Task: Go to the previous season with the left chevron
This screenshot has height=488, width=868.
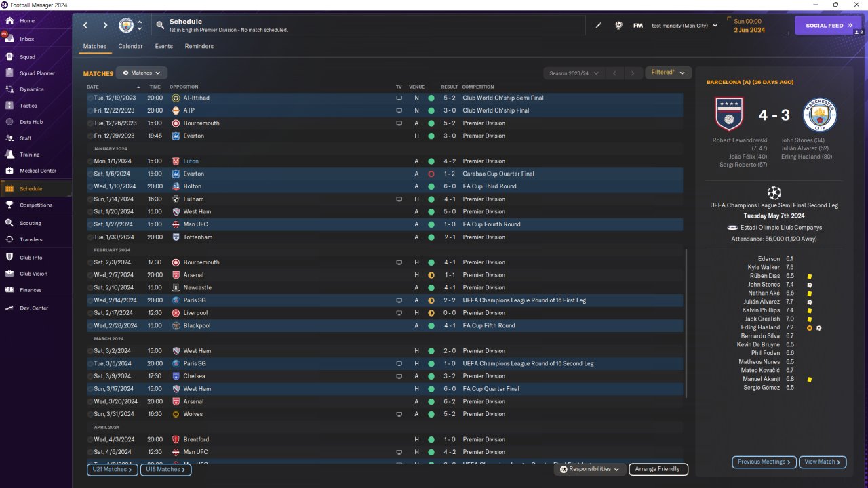Action: 614,73
